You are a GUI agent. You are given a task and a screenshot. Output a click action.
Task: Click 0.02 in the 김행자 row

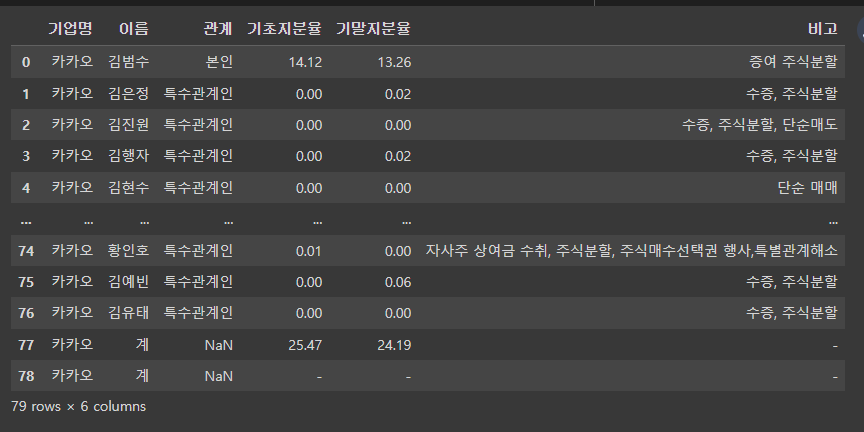click(398, 156)
